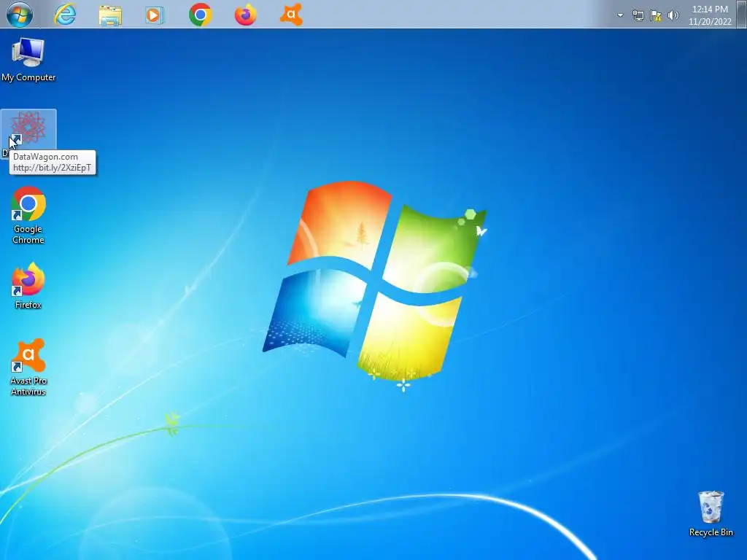This screenshot has width=747, height=560.
Task: Select the Avast Pro Antivirus shortcut
Action: pos(28,367)
